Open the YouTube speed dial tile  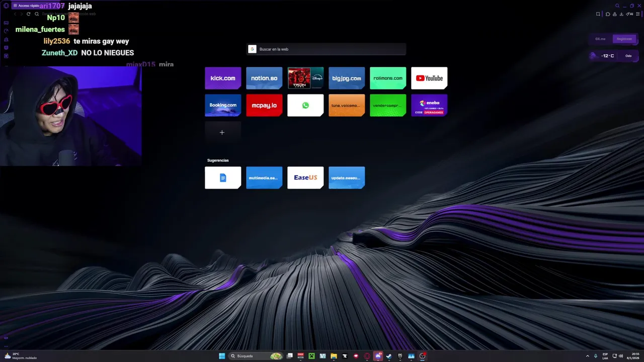coord(429,78)
